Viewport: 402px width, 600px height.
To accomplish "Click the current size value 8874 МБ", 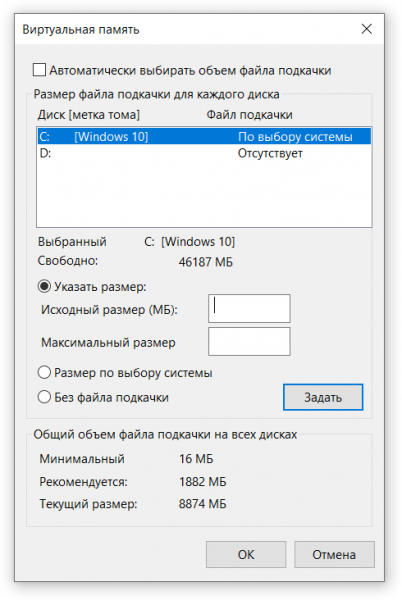I will pyautogui.click(x=203, y=504).
